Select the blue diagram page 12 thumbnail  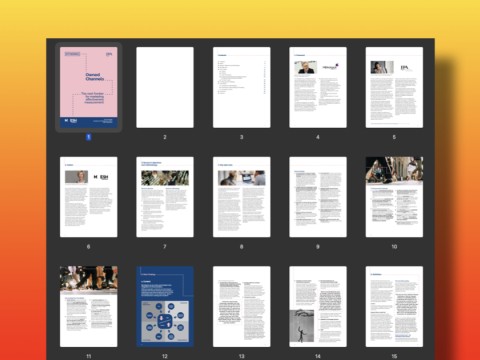click(165, 306)
